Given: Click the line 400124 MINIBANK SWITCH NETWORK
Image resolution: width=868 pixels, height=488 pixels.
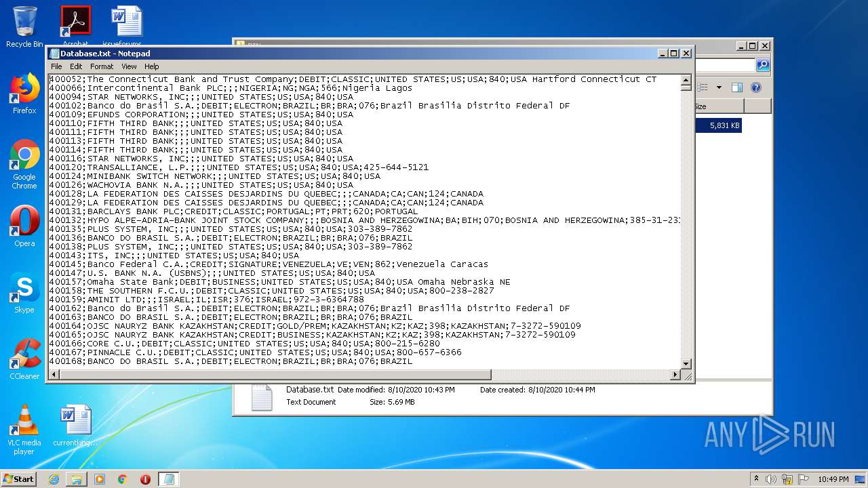Looking at the screenshot, I should click(x=214, y=176).
